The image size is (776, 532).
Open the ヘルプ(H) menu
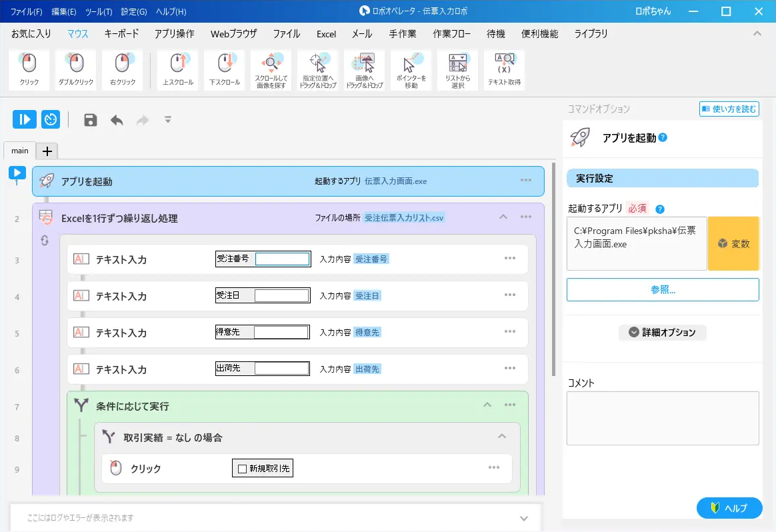click(x=171, y=11)
